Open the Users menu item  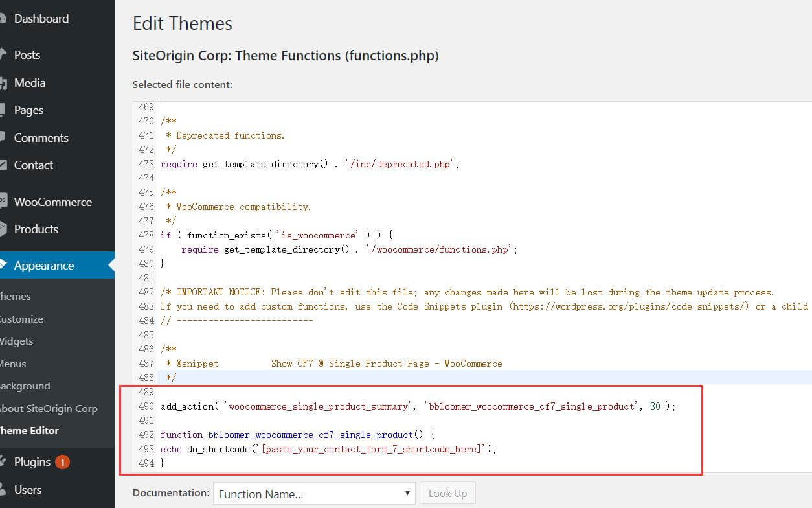point(28,490)
